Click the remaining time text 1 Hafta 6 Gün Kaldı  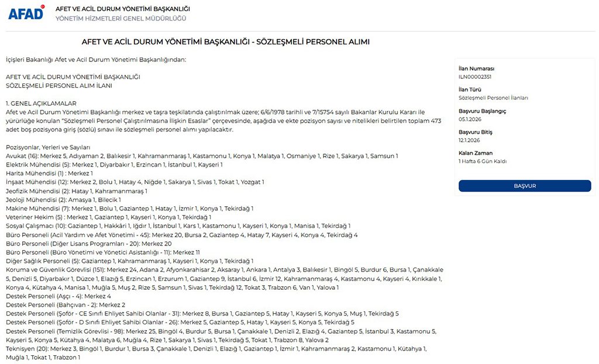pos(483,161)
